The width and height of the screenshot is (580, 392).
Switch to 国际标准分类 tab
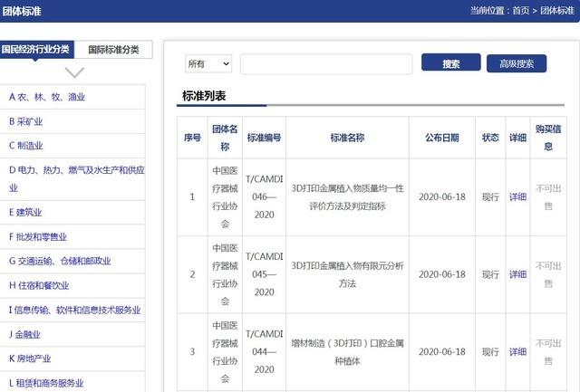[113, 50]
